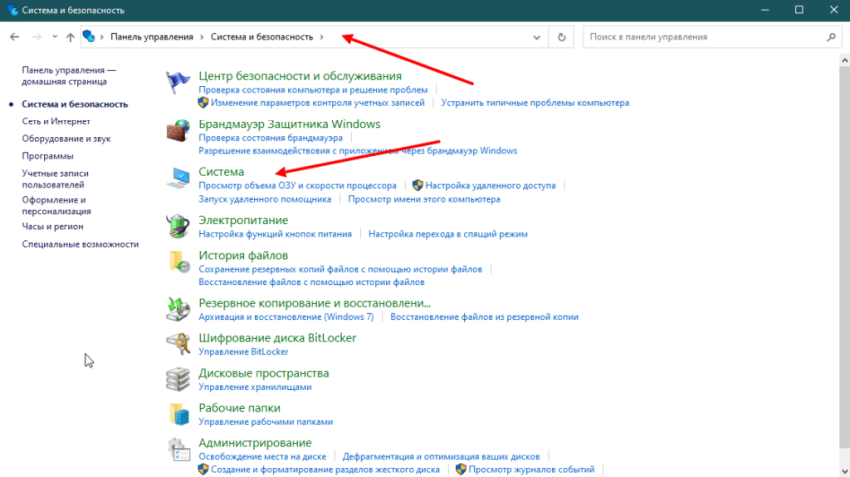
Task: Select Панель управления breadcrumb
Action: (x=152, y=37)
